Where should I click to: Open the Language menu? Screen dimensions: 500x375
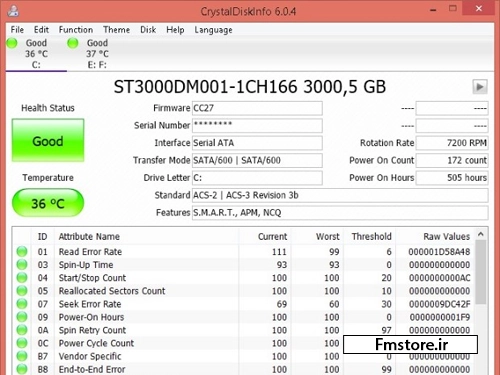pos(213,30)
